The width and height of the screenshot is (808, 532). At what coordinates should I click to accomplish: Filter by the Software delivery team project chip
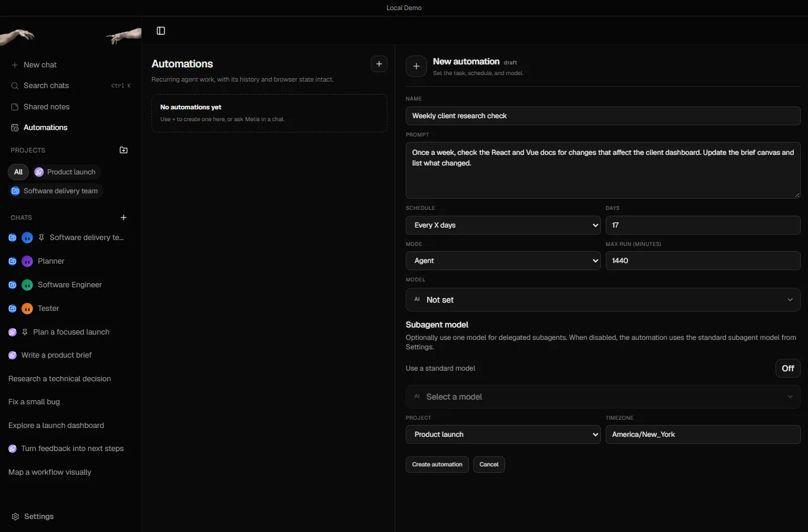pos(56,191)
